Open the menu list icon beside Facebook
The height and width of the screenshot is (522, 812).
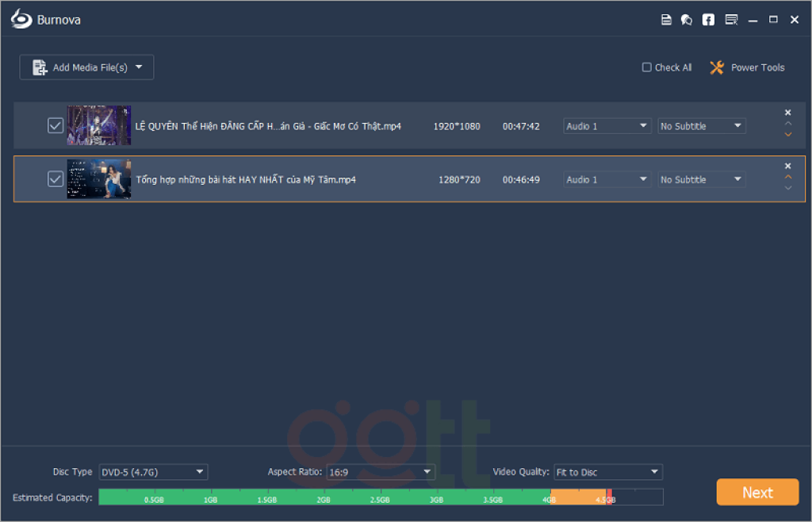(x=730, y=20)
